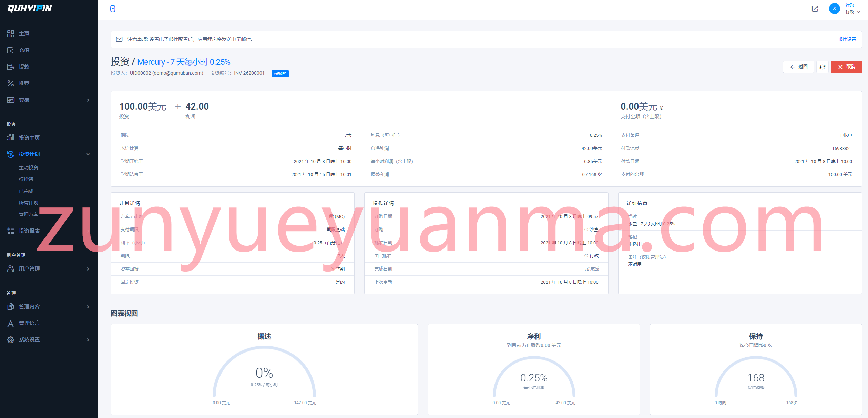Image resolution: width=868 pixels, height=418 pixels.
Task: Click the 图表视图 section heading
Action: point(124,313)
